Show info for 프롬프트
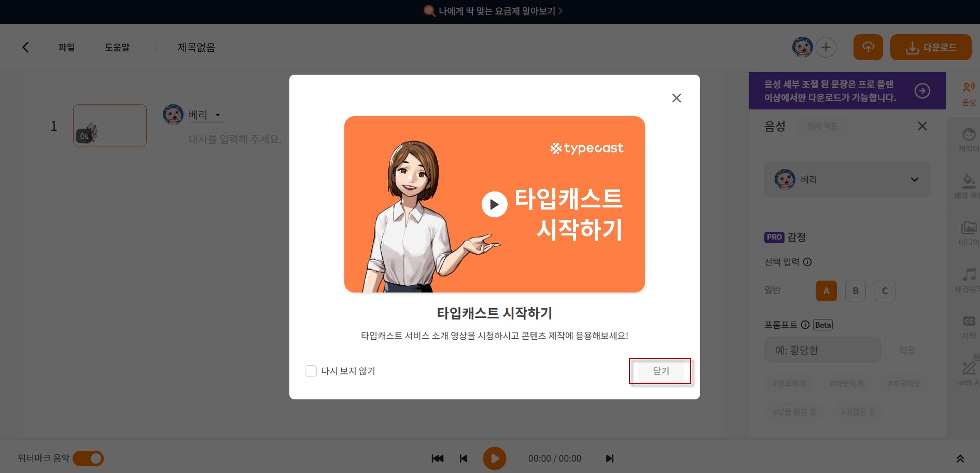980x473 pixels. [x=805, y=325]
